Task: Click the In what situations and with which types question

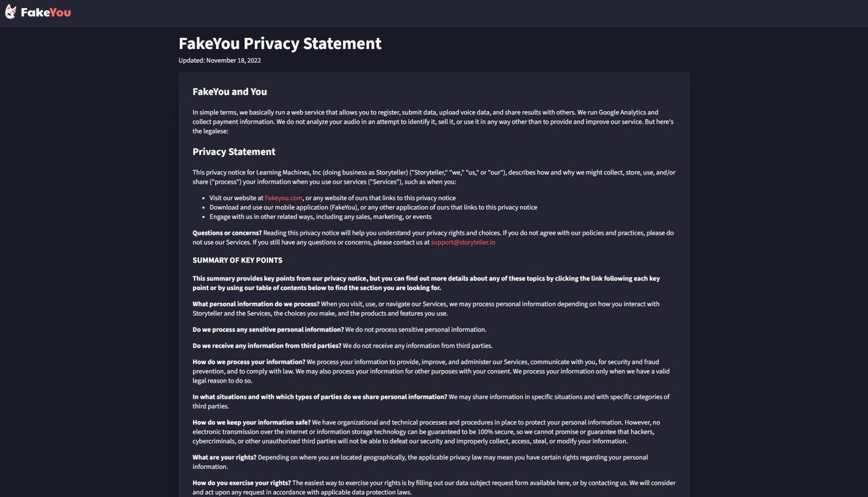Action: 320,397
